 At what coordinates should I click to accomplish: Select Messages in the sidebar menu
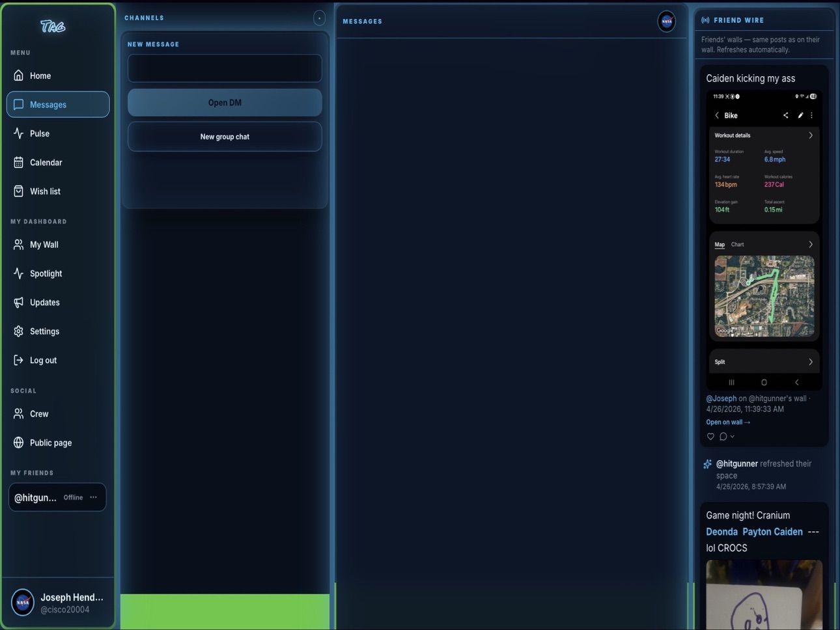pos(58,104)
